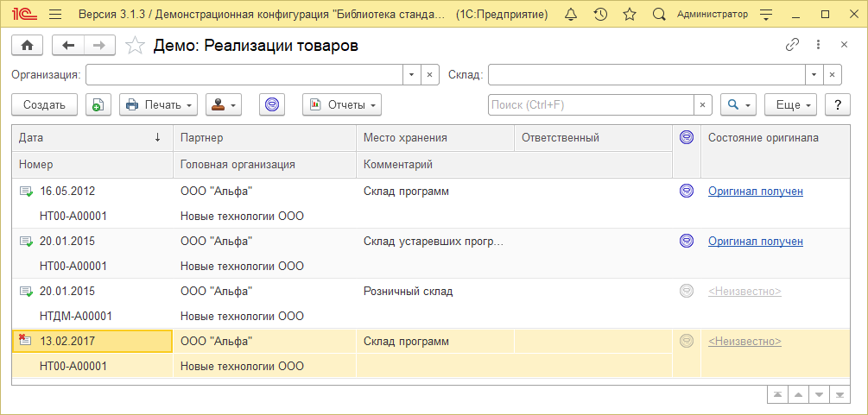Open global search magnifier icon
The height and width of the screenshot is (415, 868).
(x=658, y=15)
